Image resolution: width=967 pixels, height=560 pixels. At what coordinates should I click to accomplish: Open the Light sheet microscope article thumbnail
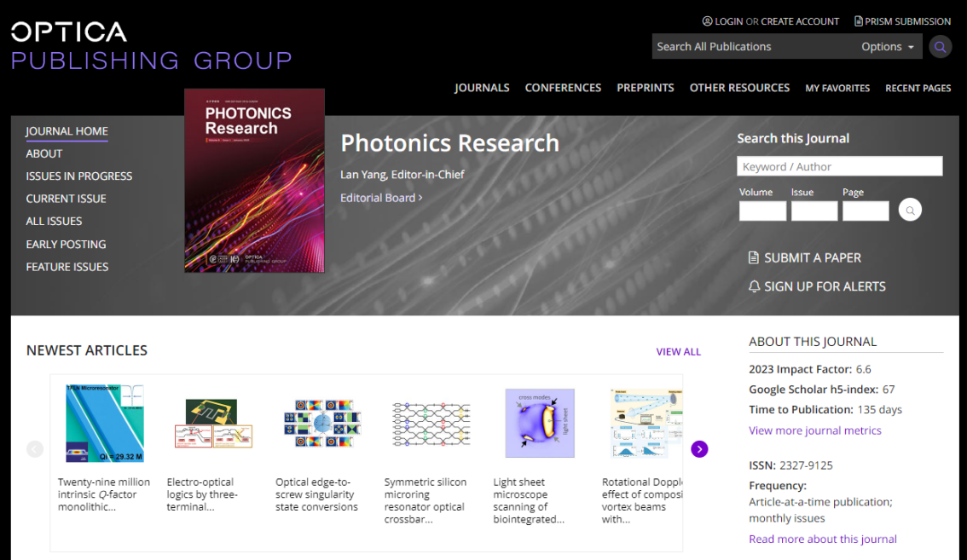tap(540, 423)
